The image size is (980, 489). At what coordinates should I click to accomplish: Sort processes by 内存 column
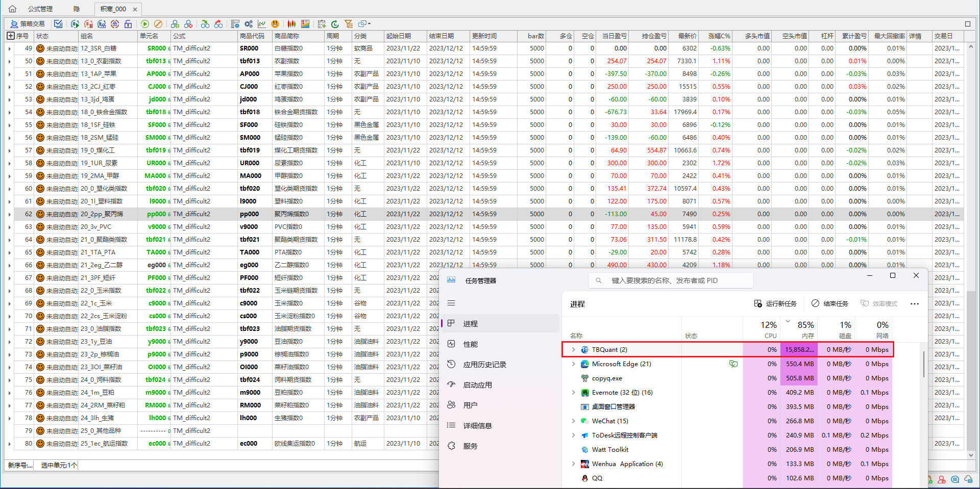(799, 329)
